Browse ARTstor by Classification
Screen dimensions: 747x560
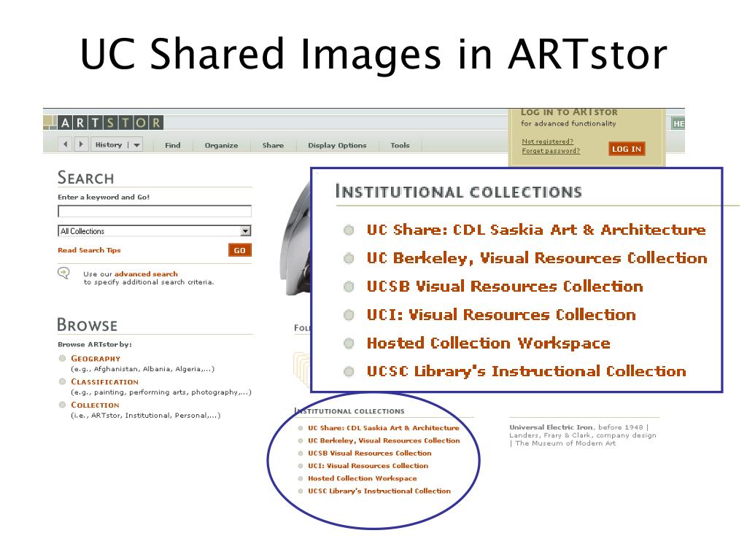click(x=104, y=382)
